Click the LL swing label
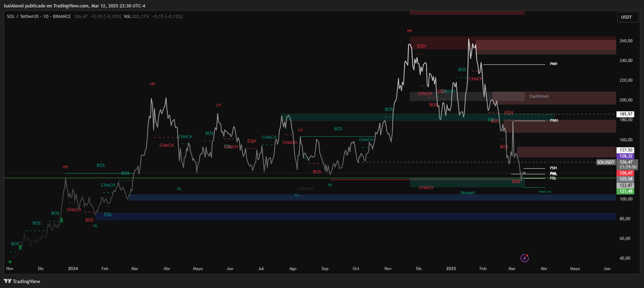Image resolution: width=644 pixels, height=288 pixels. (297, 195)
